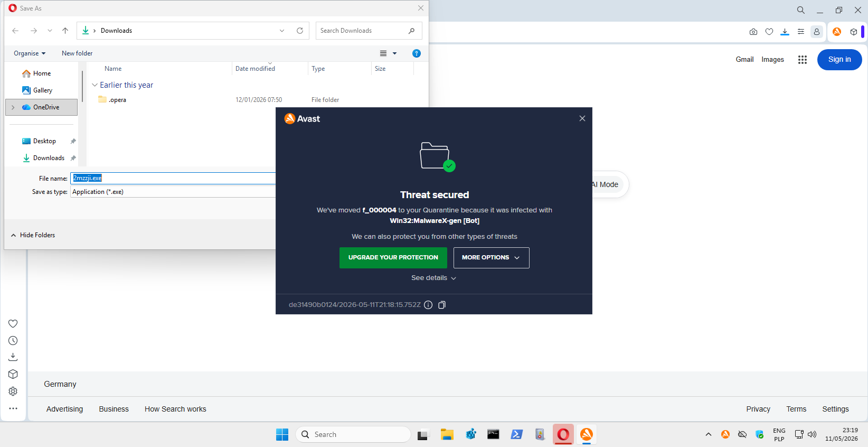Open Opera sidebar more options
Image resolution: width=868 pixels, height=447 pixels.
tap(13, 408)
